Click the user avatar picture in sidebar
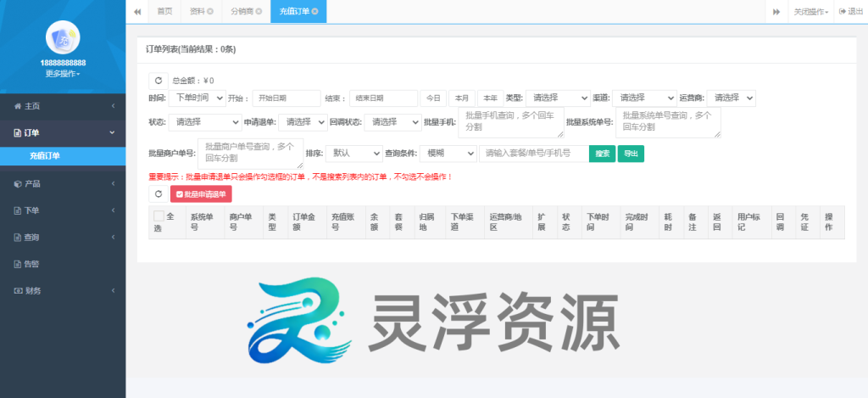This screenshot has width=868, height=398. click(x=63, y=37)
